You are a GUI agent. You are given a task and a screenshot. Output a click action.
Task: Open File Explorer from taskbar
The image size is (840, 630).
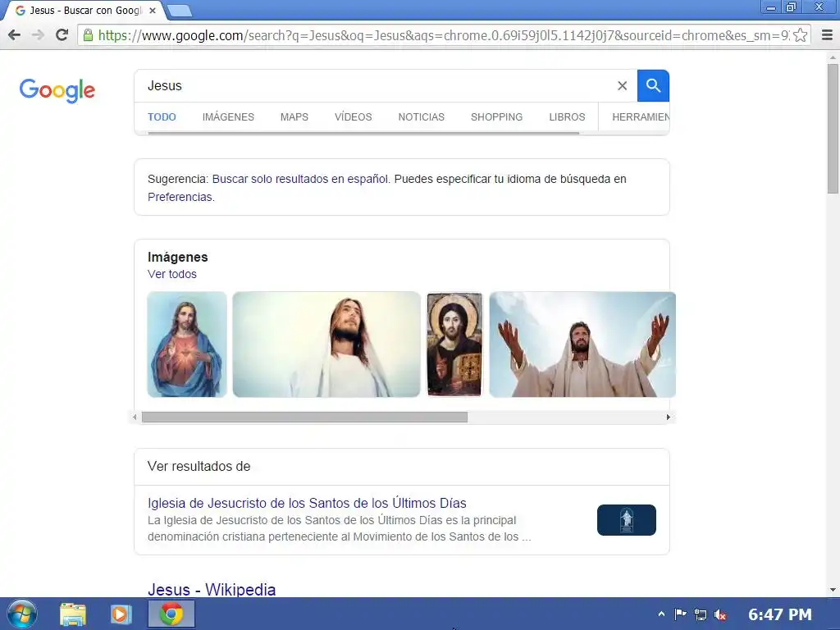point(73,614)
